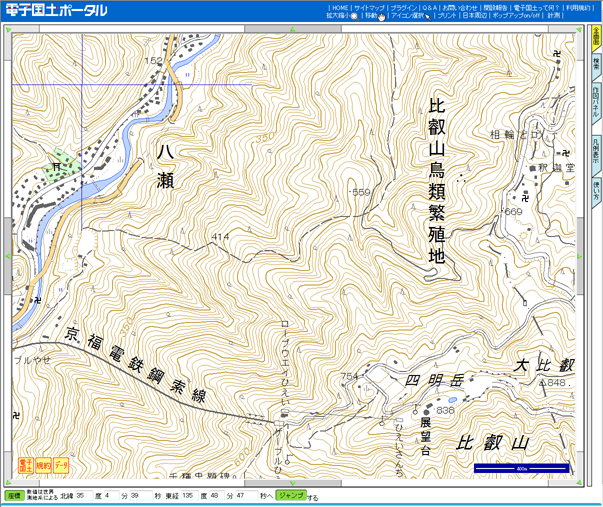Click the 電子国土ポータル logo
Screen dimensions: 603x507
click(x=56, y=10)
